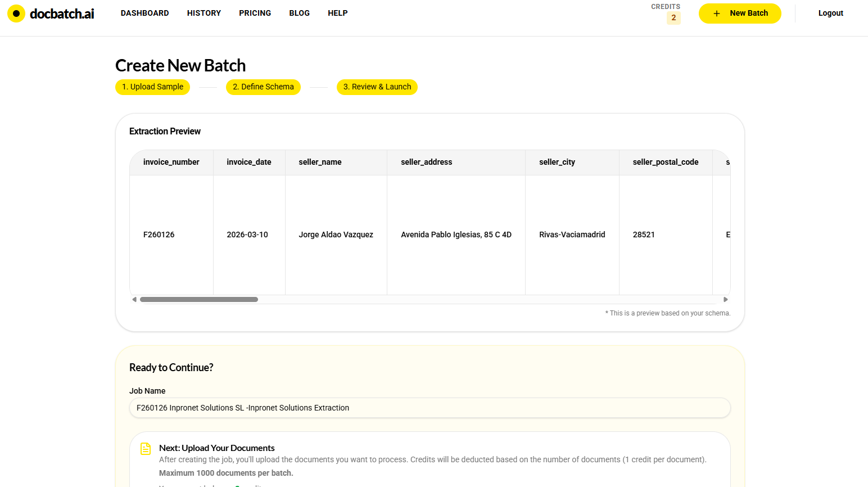
Task: Click the docbatch.ai brand name
Action: click(62, 14)
